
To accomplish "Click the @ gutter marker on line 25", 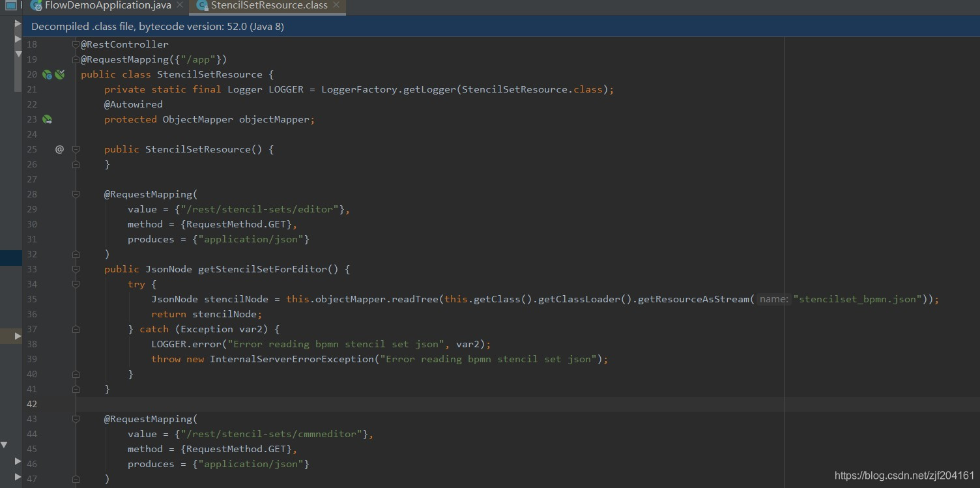I will point(59,149).
